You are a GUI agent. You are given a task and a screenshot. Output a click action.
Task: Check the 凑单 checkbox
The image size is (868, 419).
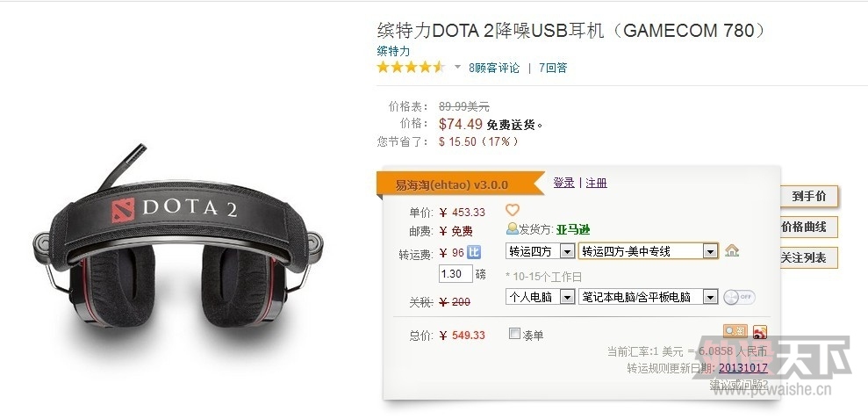(514, 334)
